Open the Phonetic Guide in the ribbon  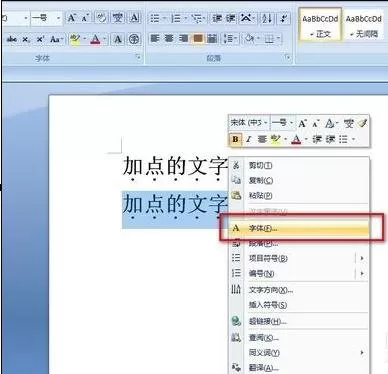tap(118, 18)
